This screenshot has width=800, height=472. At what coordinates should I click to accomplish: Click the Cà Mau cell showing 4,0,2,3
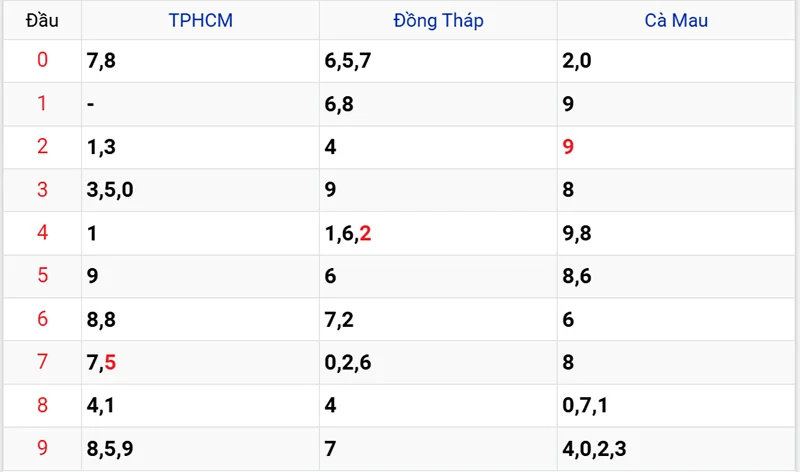tap(593, 449)
